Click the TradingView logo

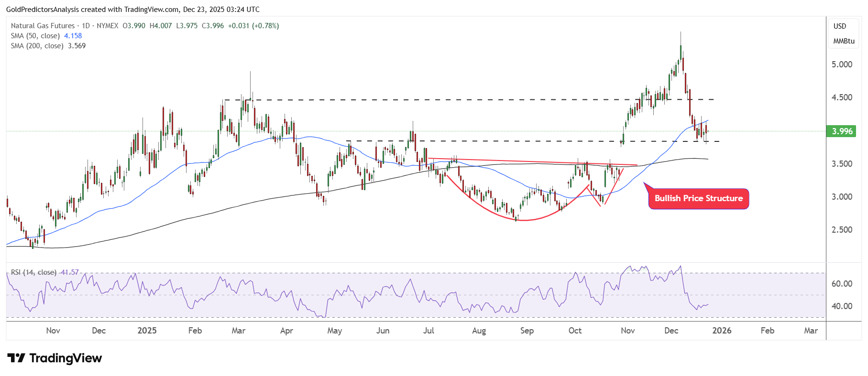55,358
